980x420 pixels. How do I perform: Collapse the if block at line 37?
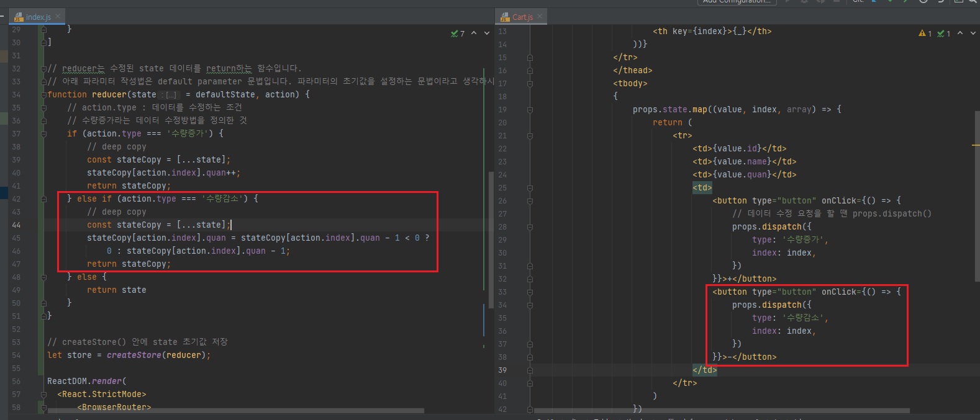pyautogui.click(x=43, y=134)
